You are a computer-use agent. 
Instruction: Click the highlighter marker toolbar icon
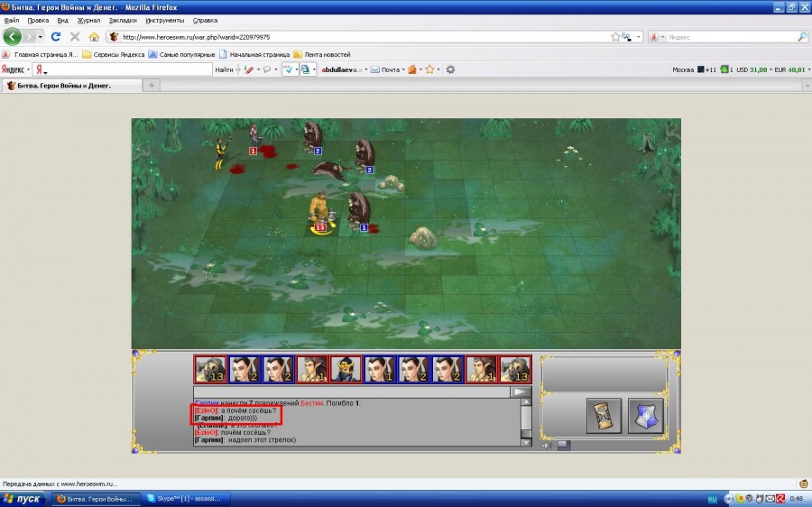pos(249,69)
